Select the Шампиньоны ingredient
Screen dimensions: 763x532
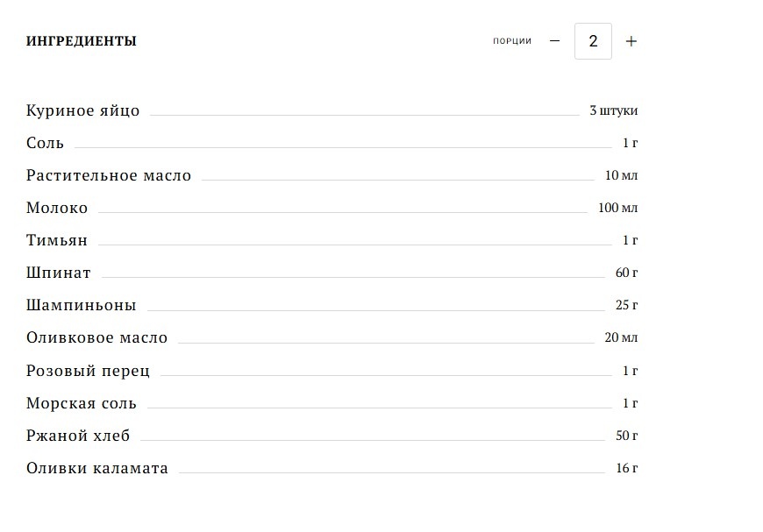point(82,306)
